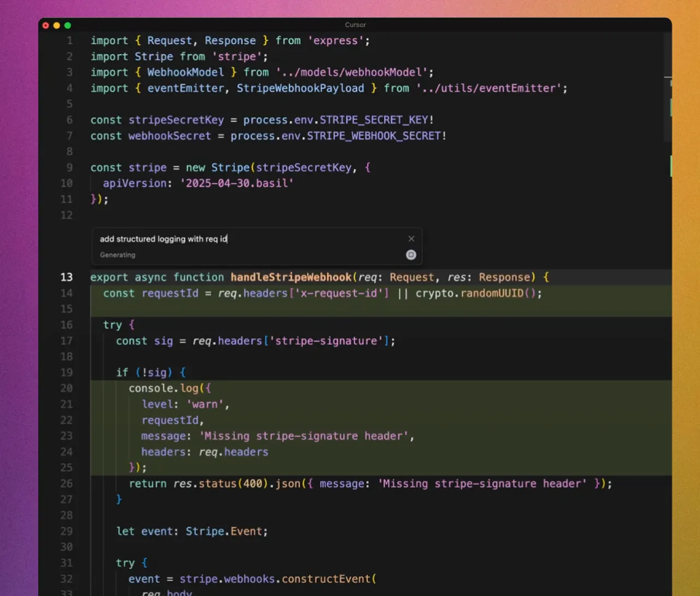This screenshot has height=596, width=700.
Task: Click 'new Stripe' constructor on line 9
Action: [218, 167]
